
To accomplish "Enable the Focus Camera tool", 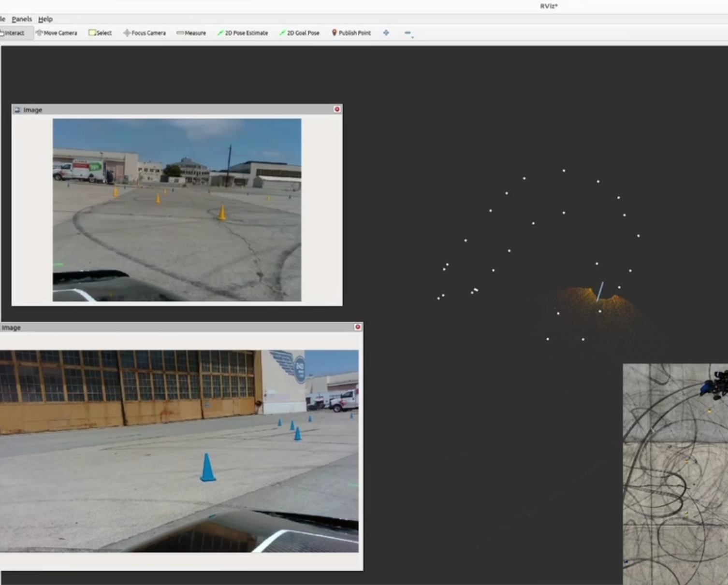I will [x=145, y=33].
